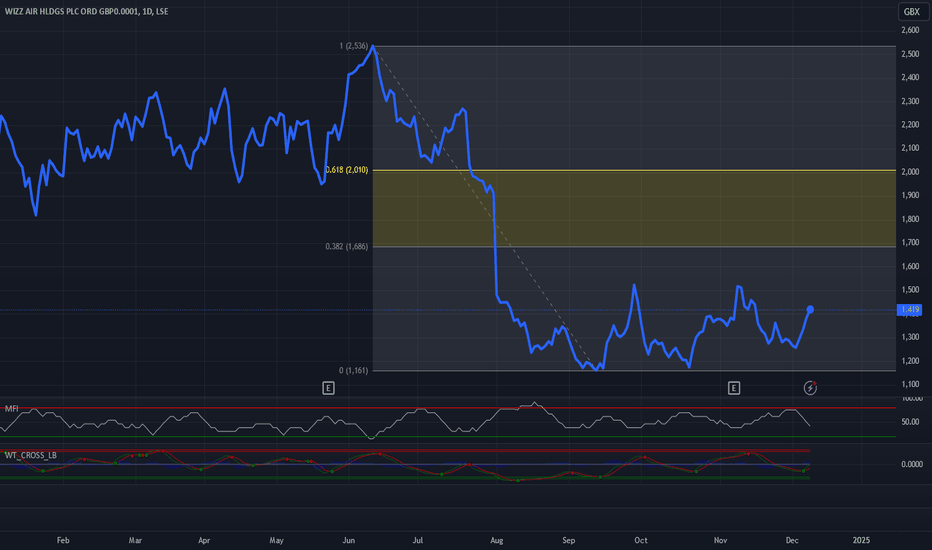
Task: Click the blue last-price dot on chart
Action: tap(810, 309)
